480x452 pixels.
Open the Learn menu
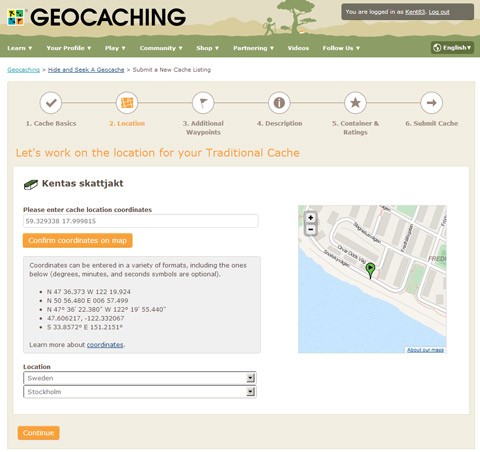[20, 48]
